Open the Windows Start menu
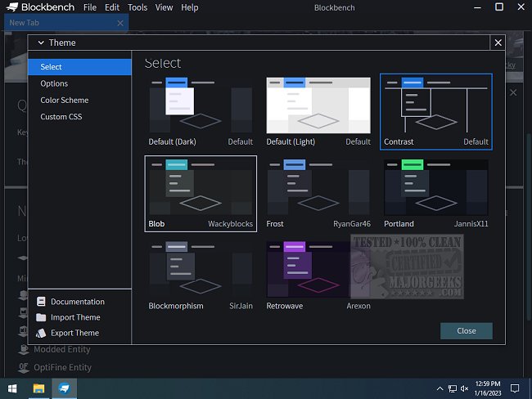Viewport: 532px width, 399px height. 13,388
